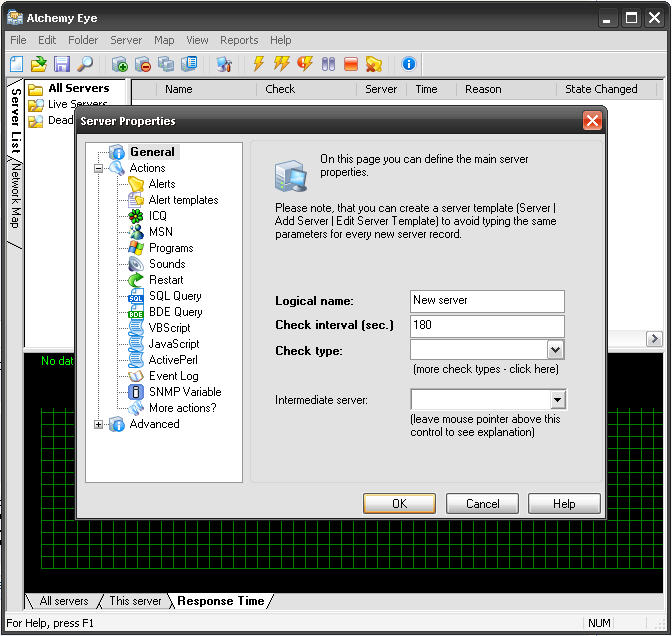The width and height of the screenshot is (672, 636).
Task: Click the horizontal scrollbar right arrow
Action: coord(654,339)
